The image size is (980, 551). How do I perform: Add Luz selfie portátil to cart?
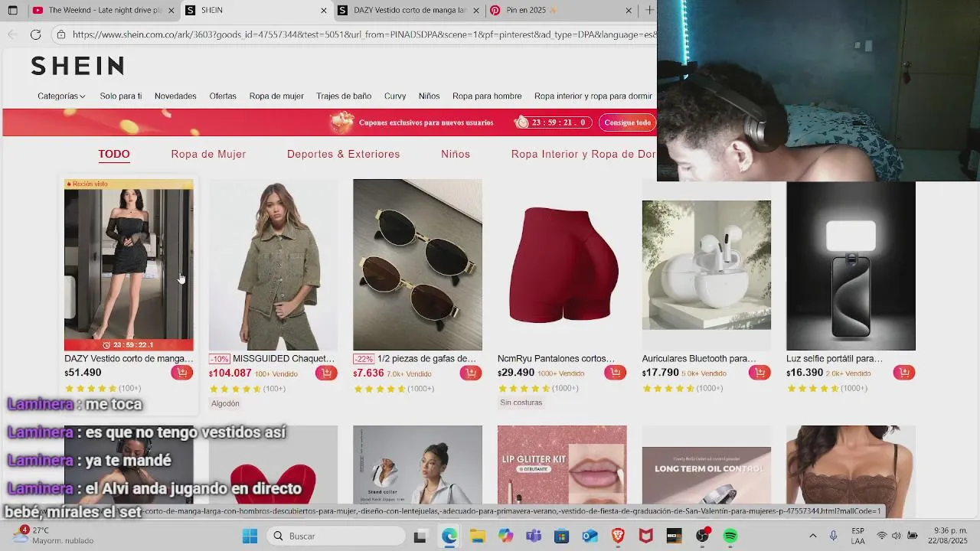point(904,373)
